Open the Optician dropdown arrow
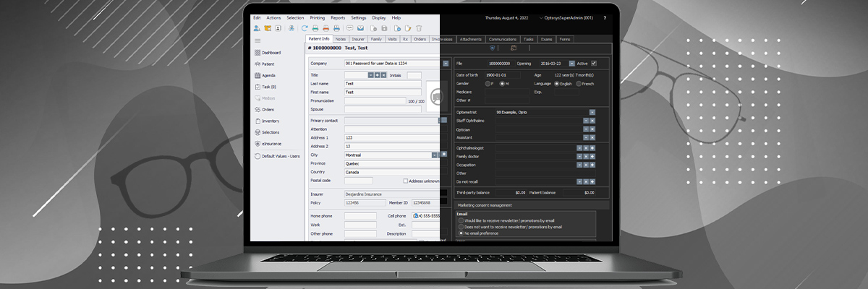 (x=586, y=129)
